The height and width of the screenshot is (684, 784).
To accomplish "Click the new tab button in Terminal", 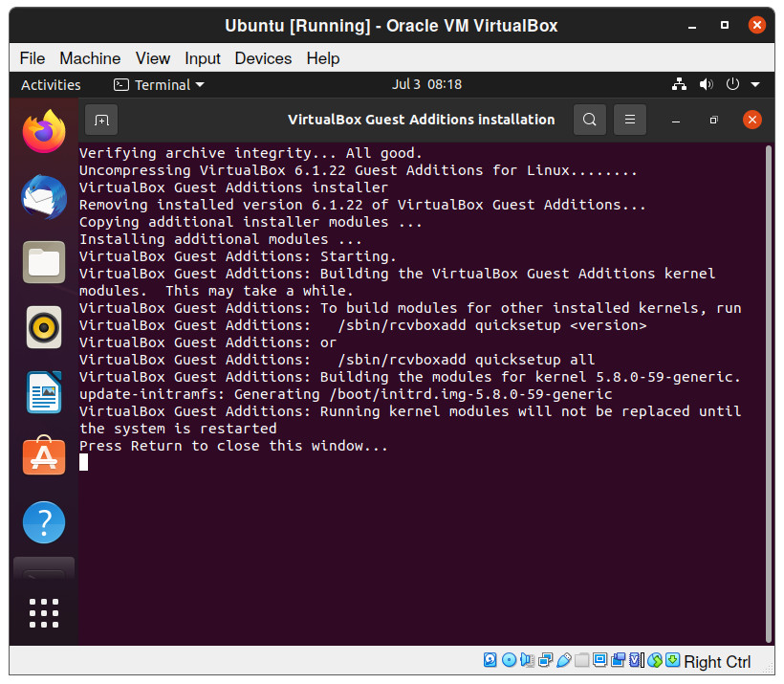I will point(101,121).
